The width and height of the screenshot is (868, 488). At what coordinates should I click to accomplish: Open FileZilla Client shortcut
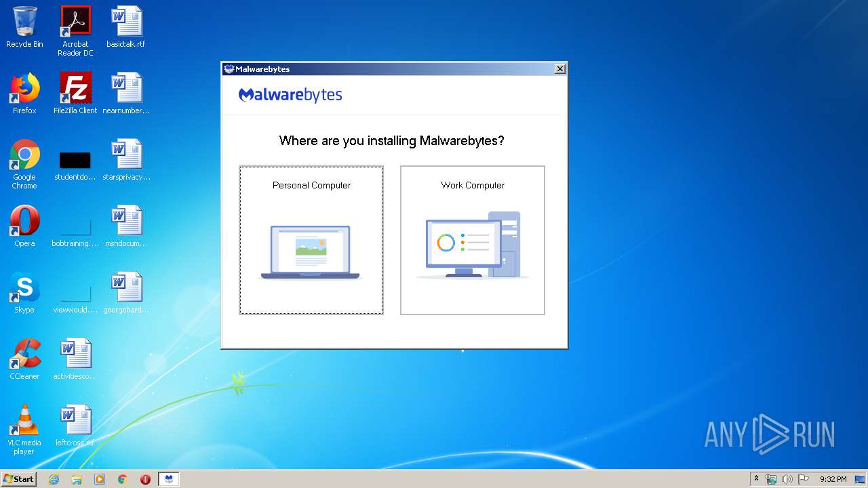pos(75,94)
